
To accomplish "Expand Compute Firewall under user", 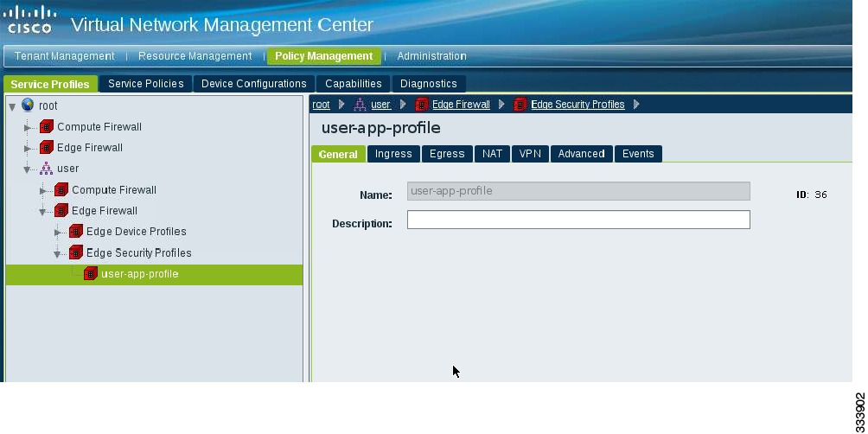I will (42, 191).
